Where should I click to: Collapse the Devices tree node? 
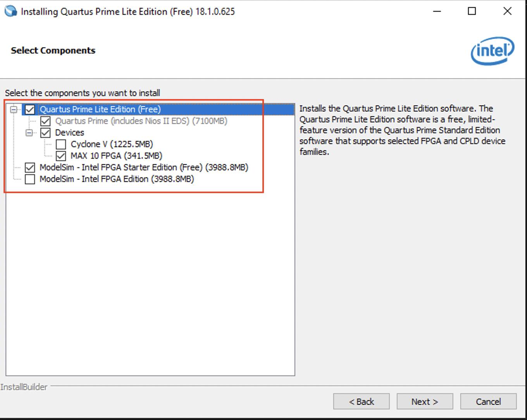point(29,133)
